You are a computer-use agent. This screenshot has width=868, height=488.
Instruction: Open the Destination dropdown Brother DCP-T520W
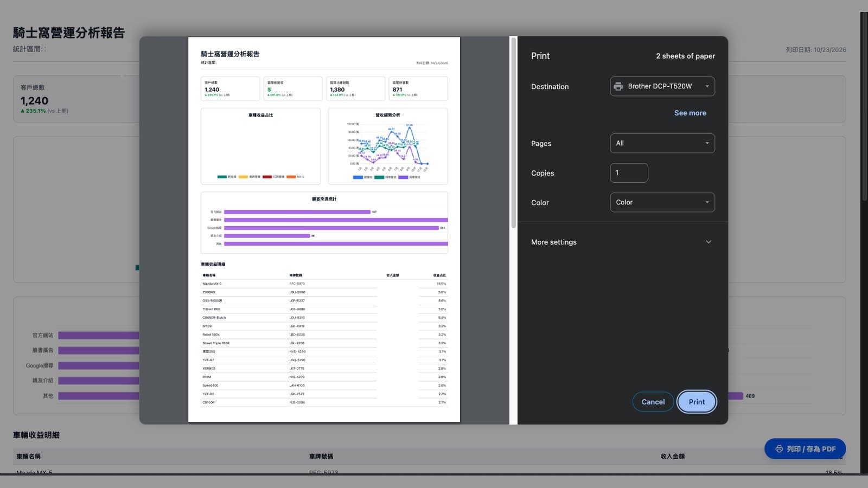pyautogui.click(x=662, y=86)
